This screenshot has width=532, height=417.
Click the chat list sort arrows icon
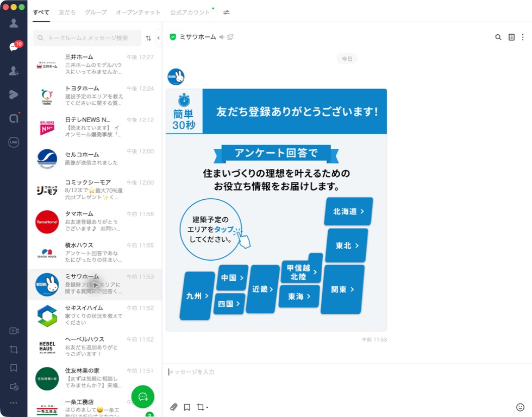(x=148, y=38)
